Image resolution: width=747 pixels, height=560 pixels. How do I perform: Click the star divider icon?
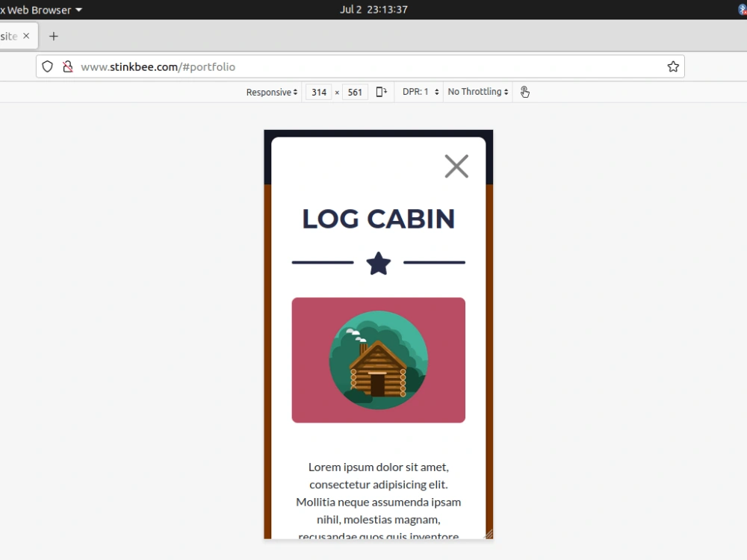coord(378,264)
